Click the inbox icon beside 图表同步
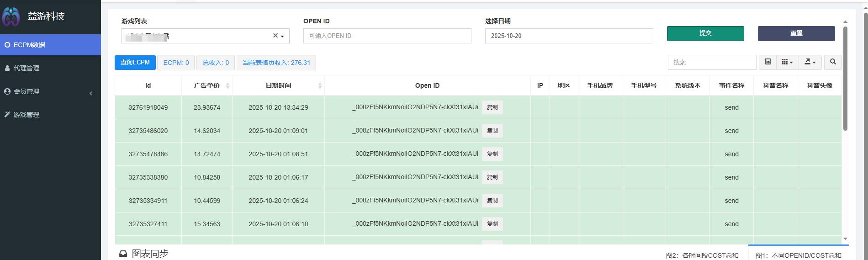The image size is (868, 260). (123, 254)
